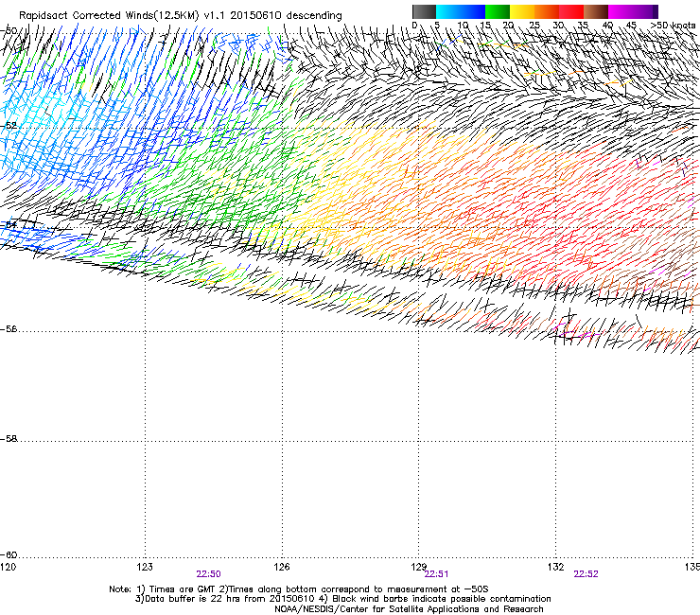Image resolution: width=700 pixels, height=615 pixels.
Task: Click the 22:51 purple time stamp
Action: click(x=436, y=574)
